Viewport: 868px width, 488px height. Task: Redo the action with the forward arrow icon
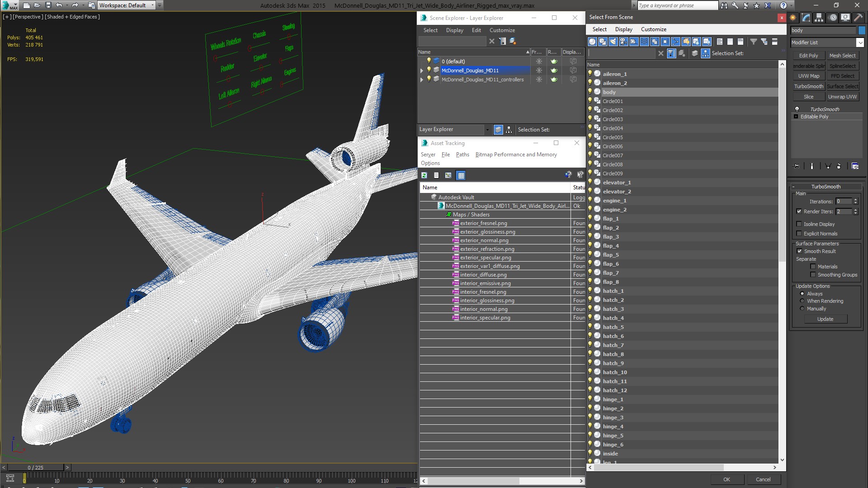pyautogui.click(x=75, y=5)
